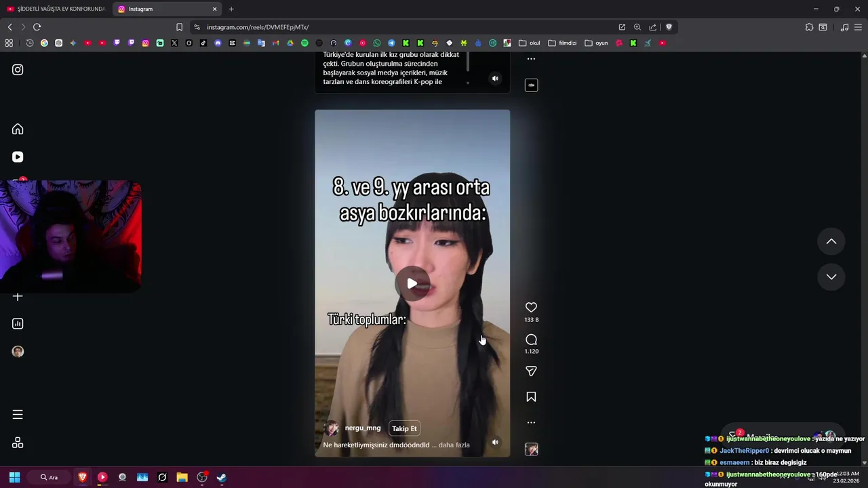This screenshot has width=868, height=488.
Task: Save the reel with bookmark icon
Action: point(531,396)
